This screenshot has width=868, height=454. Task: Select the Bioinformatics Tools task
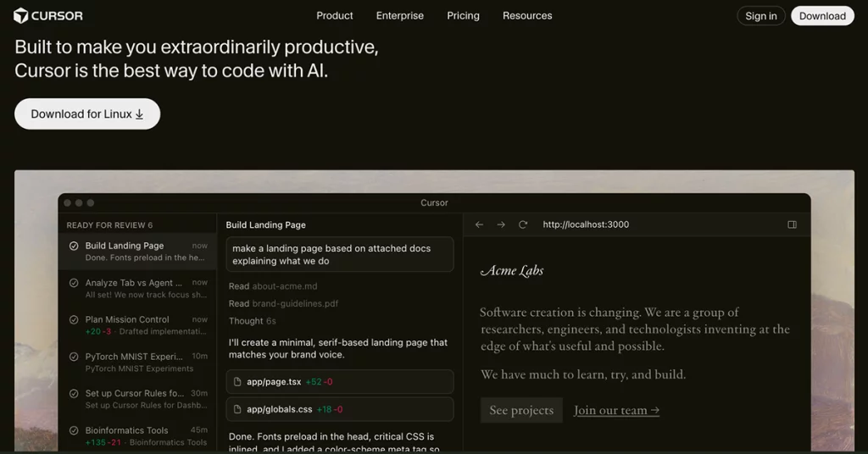click(137, 435)
